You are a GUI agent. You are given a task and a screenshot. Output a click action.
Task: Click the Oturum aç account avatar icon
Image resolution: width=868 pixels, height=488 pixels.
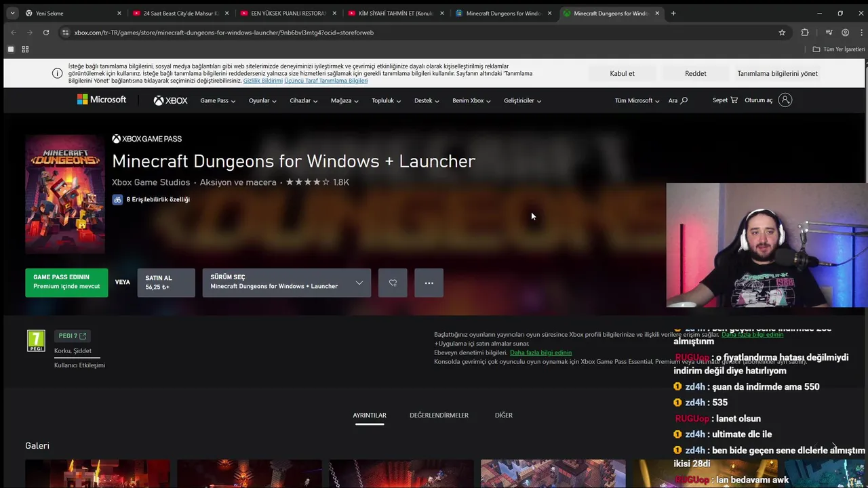tap(785, 100)
